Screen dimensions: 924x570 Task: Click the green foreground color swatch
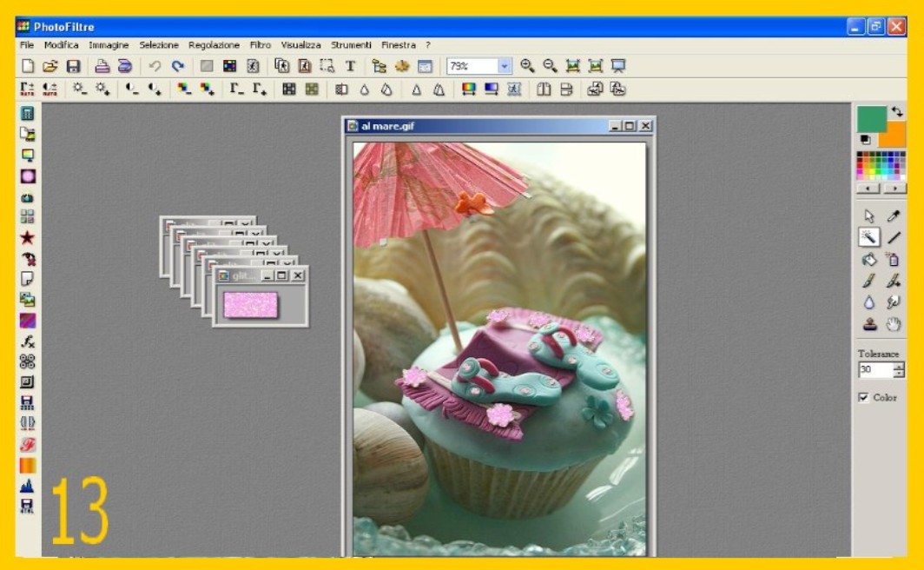coord(871,118)
